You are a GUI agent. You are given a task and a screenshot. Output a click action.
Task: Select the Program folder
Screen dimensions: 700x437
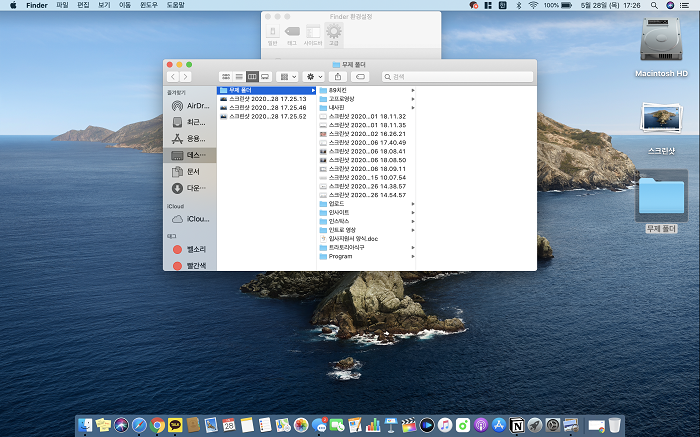pyautogui.click(x=367, y=257)
